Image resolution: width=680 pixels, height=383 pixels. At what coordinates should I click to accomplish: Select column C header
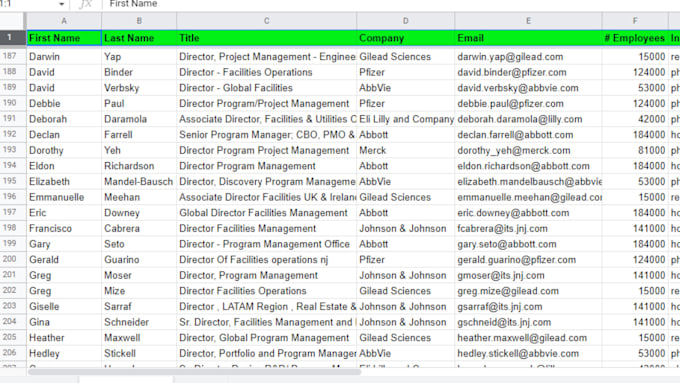coord(267,21)
